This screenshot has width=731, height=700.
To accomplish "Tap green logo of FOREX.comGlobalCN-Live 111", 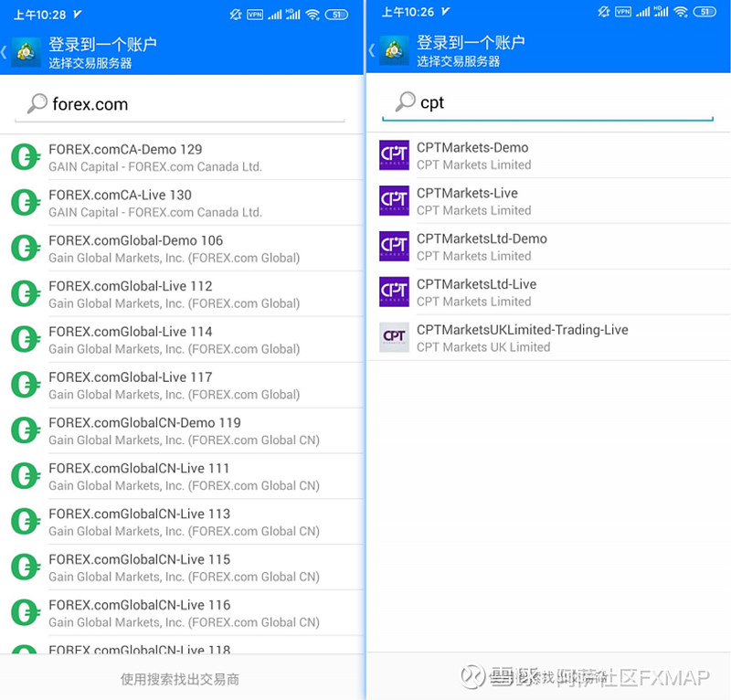I will pos(26,476).
